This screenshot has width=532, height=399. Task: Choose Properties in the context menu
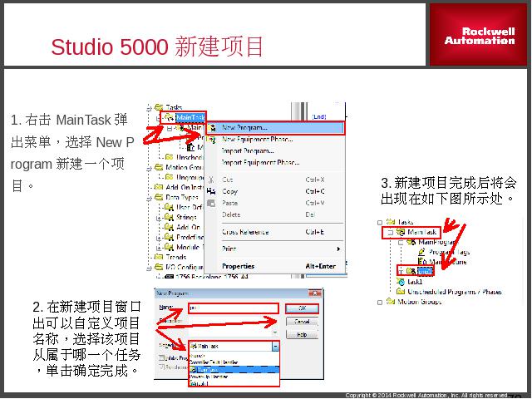coord(238,266)
